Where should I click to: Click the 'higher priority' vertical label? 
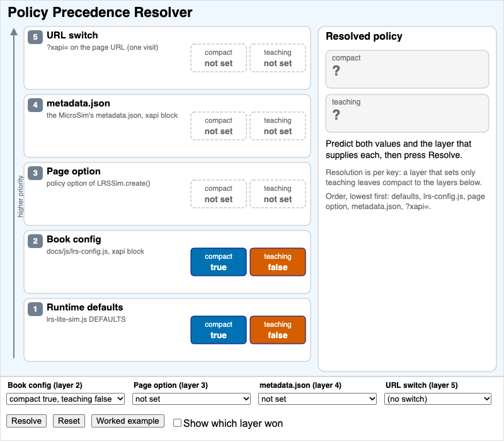pyautogui.click(x=20, y=196)
